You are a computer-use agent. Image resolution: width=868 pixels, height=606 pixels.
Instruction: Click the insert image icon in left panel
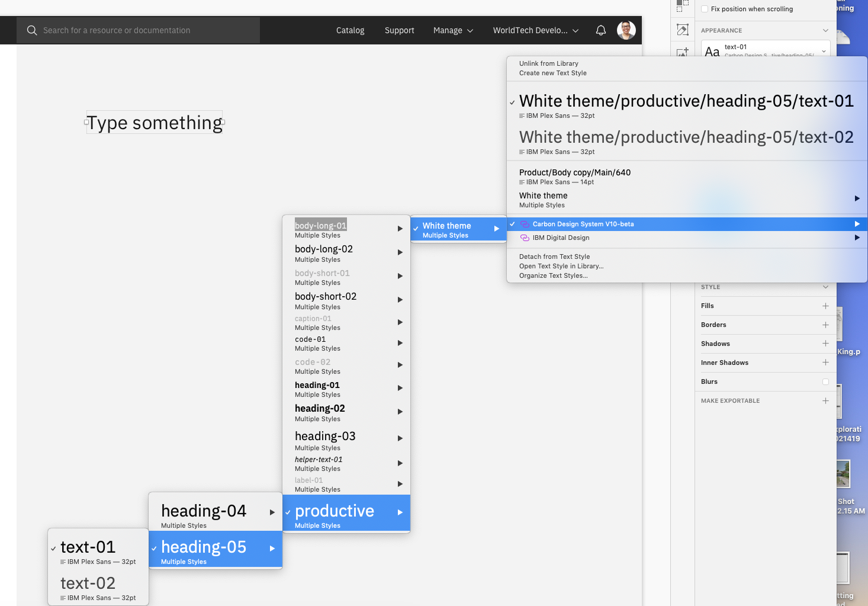[x=683, y=52]
